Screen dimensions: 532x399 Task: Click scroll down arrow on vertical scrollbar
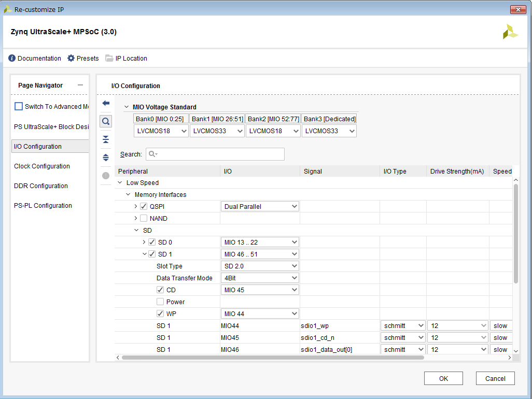pyautogui.click(x=516, y=351)
